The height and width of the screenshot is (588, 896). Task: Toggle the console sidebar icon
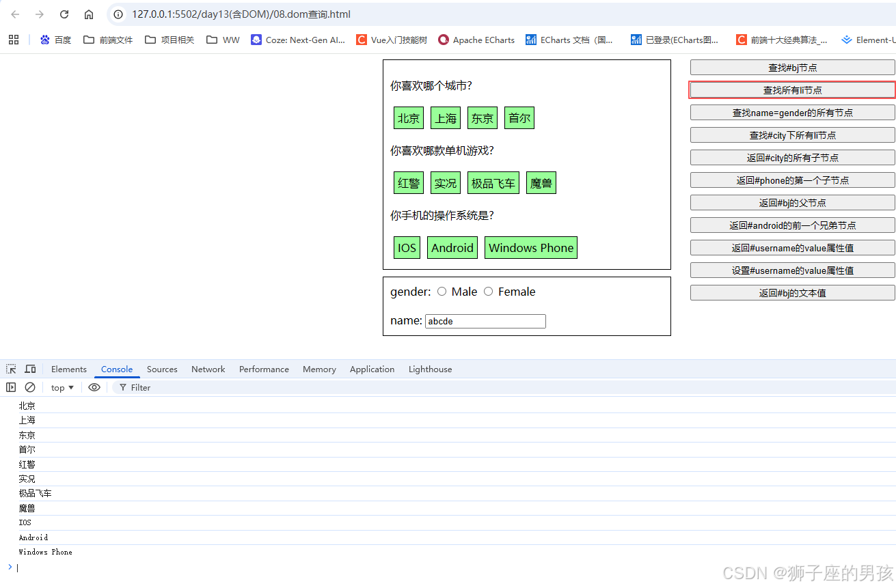coord(11,387)
